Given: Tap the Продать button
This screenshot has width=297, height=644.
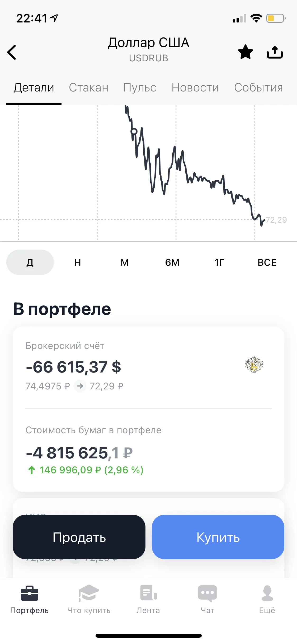Looking at the screenshot, I should pos(79,537).
